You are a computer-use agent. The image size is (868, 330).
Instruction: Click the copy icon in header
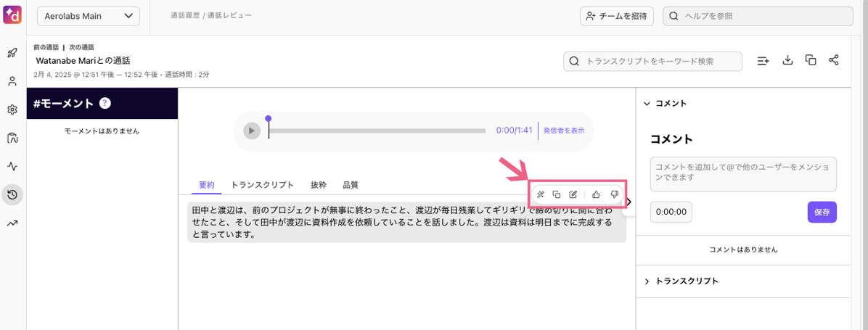click(811, 60)
